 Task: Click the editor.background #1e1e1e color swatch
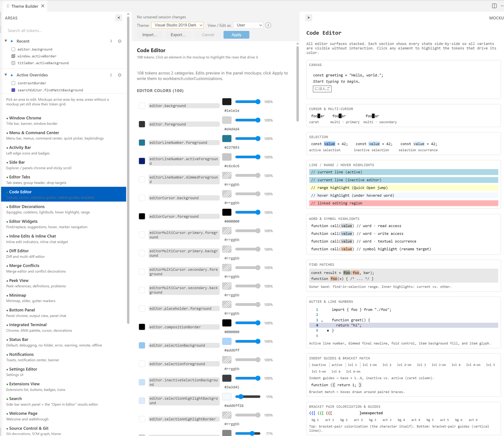tap(227, 102)
